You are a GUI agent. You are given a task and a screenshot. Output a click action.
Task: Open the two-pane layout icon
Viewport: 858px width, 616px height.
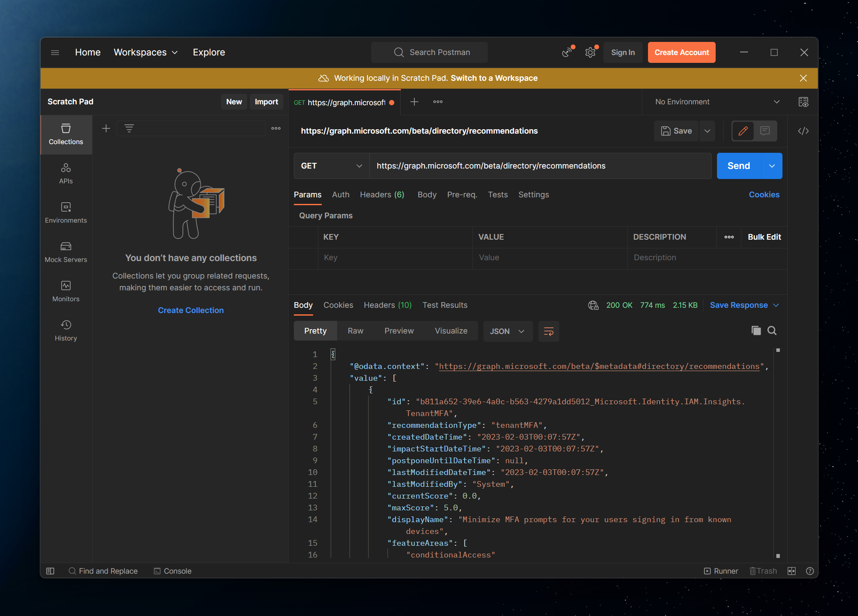click(792, 571)
